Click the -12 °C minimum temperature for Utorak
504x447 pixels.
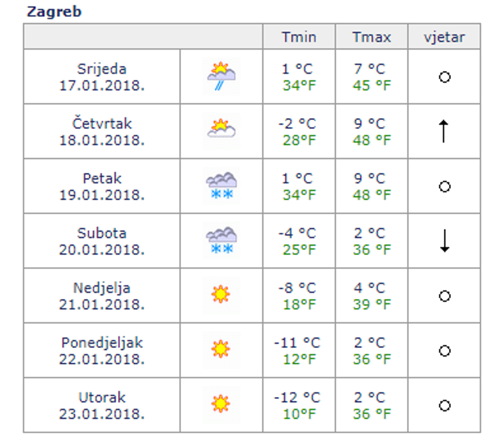coord(297,398)
